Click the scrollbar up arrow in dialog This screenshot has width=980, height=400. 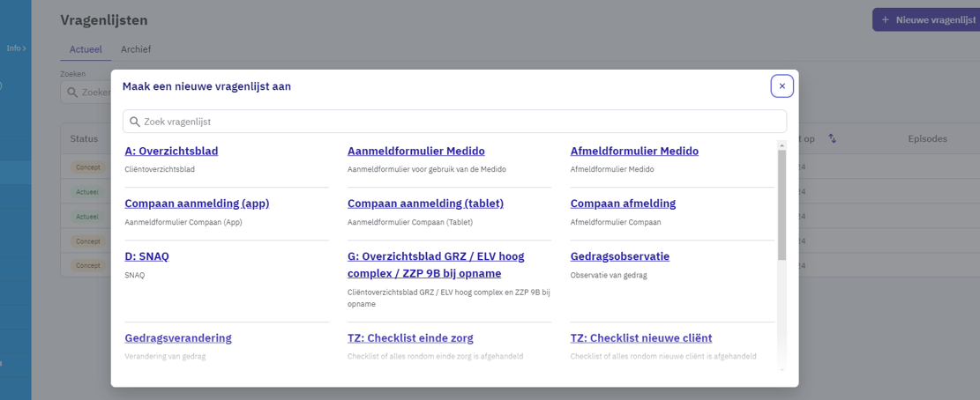pos(782,145)
